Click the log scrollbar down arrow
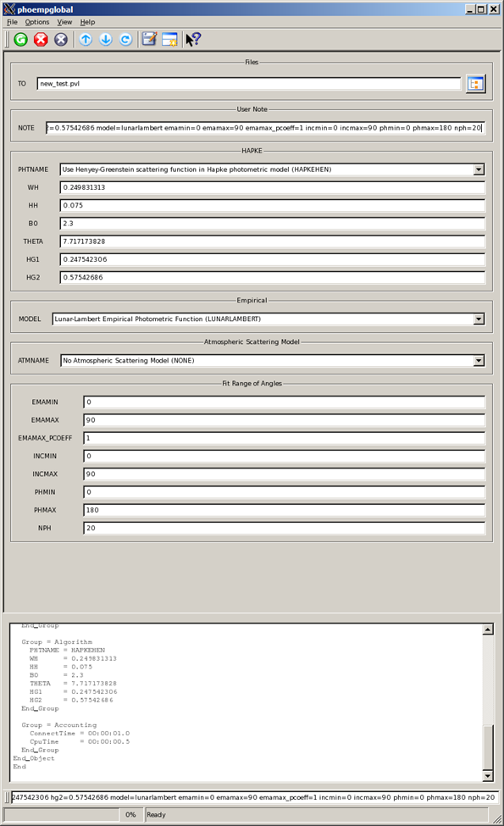The height and width of the screenshot is (826, 504). pyautogui.click(x=488, y=775)
